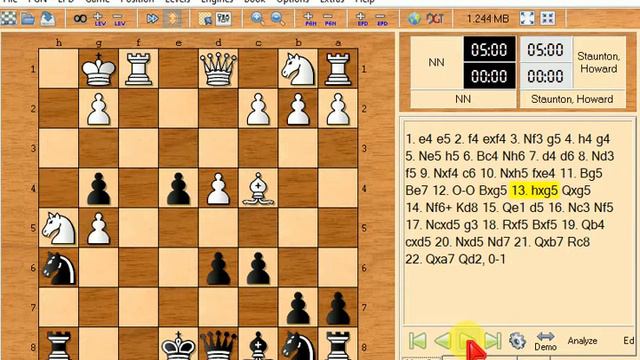Click the plus EPD icon
This screenshot has height=360, width=640.
pyautogui.click(x=362, y=19)
